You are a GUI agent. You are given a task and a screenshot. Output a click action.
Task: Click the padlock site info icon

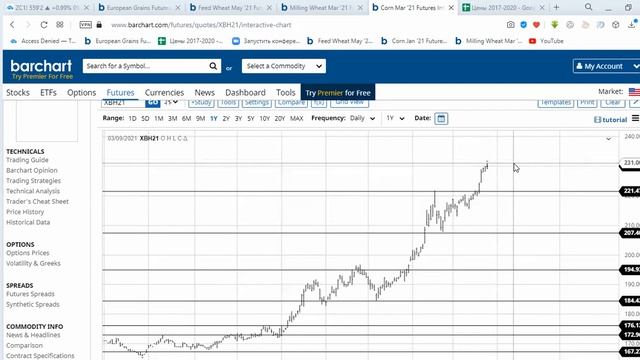pos(99,25)
